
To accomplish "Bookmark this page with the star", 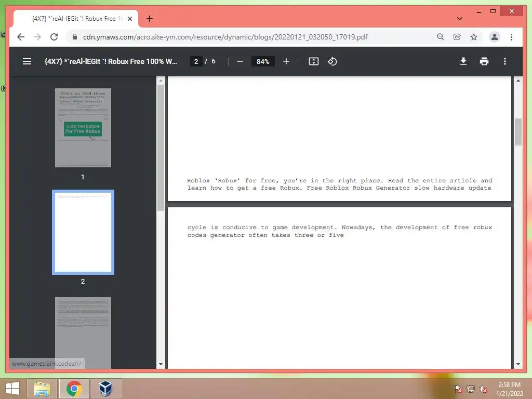I will coord(474,37).
